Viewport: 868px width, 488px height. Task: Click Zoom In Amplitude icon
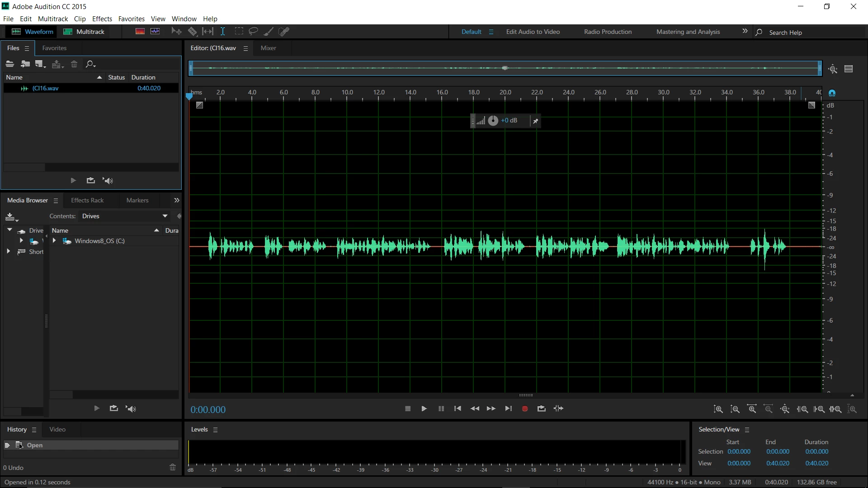tap(718, 409)
